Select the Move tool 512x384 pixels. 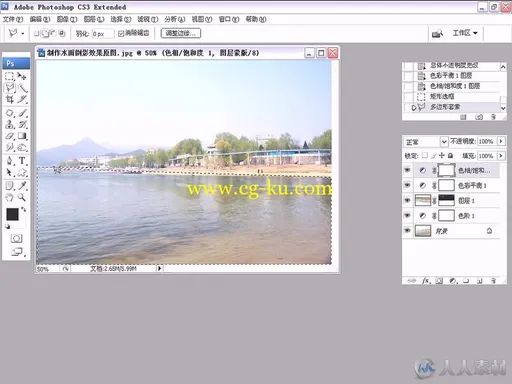click(22, 76)
